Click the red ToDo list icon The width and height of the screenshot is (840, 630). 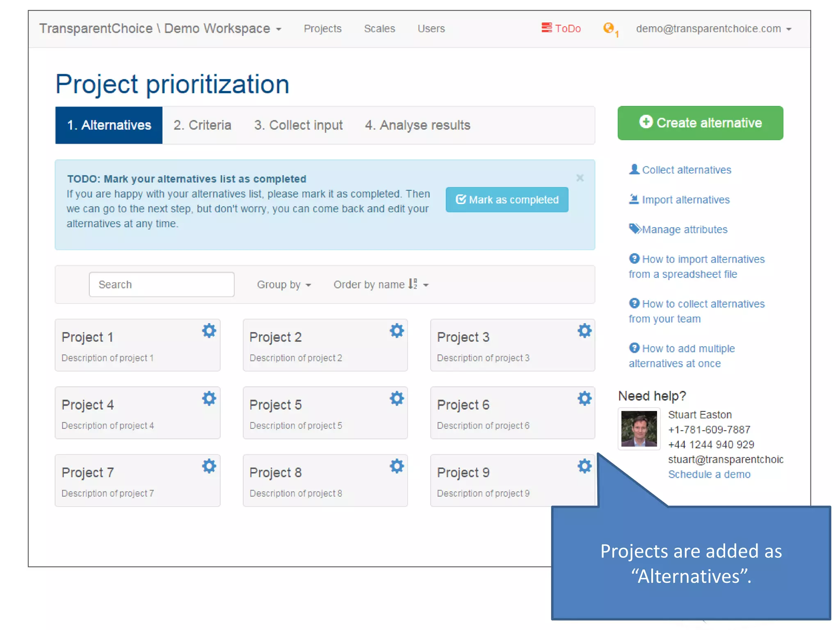(x=546, y=28)
